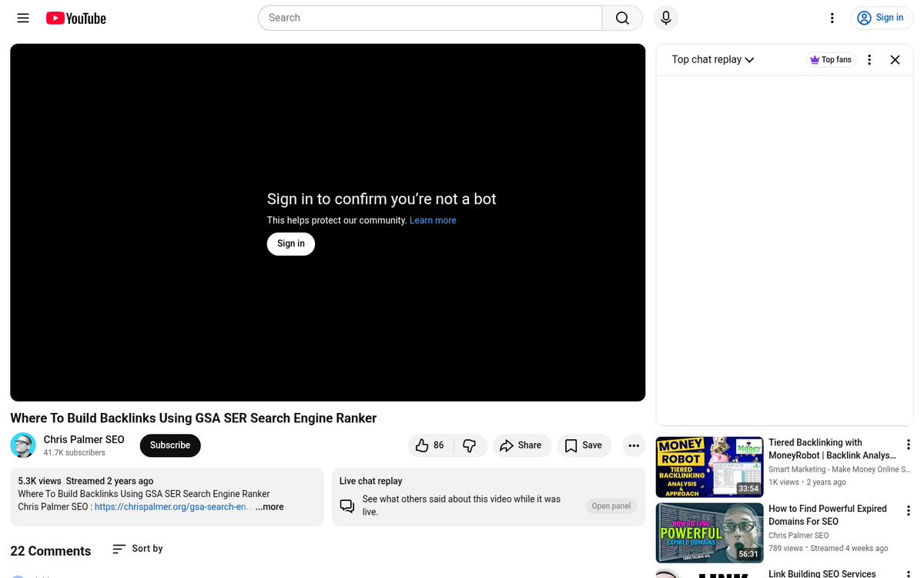Click the YouTube logo
Image resolution: width=924 pixels, height=578 pixels.
75,18
